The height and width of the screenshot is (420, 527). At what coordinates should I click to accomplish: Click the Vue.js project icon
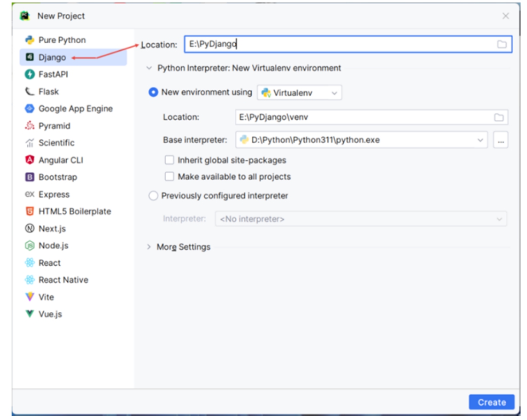(30, 314)
